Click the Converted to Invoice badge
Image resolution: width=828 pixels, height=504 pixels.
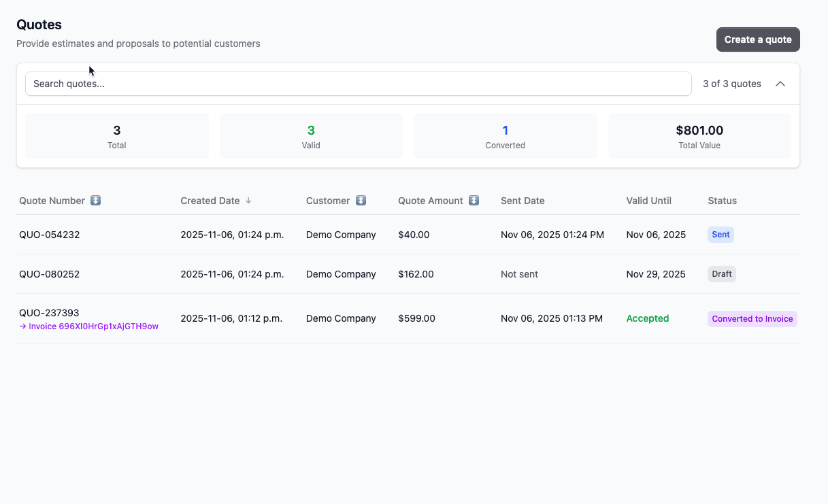[x=752, y=318]
